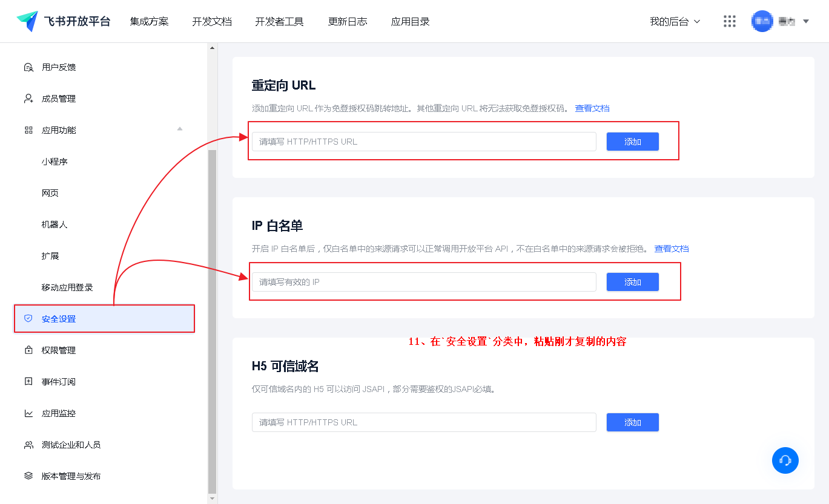Go to the 更新日志 menu item
Image resolution: width=829 pixels, height=504 pixels.
pyautogui.click(x=348, y=21)
